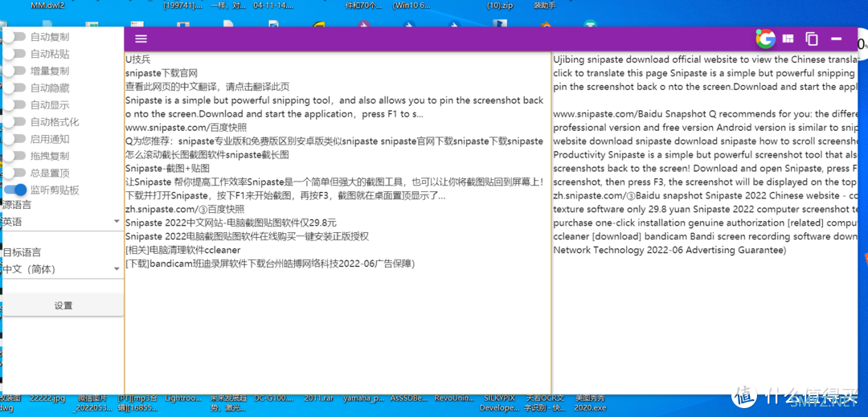This screenshot has width=868, height=417.
Task: Click the 'SILKYPIX Develope...' desktop label
Action: 499,403
